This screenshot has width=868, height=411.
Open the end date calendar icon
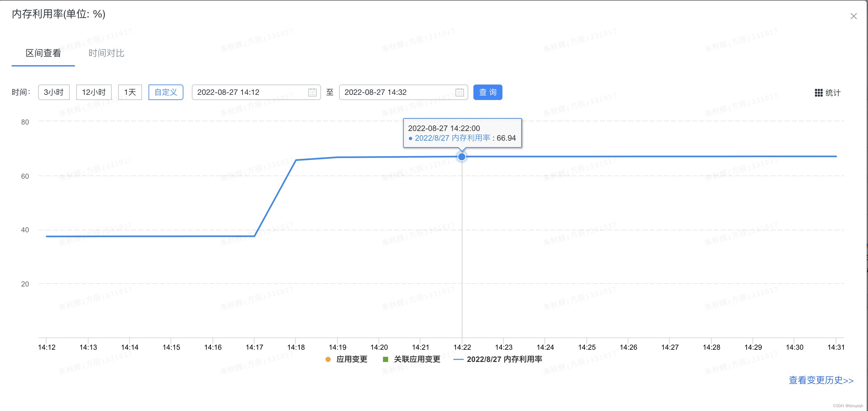click(x=459, y=92)
